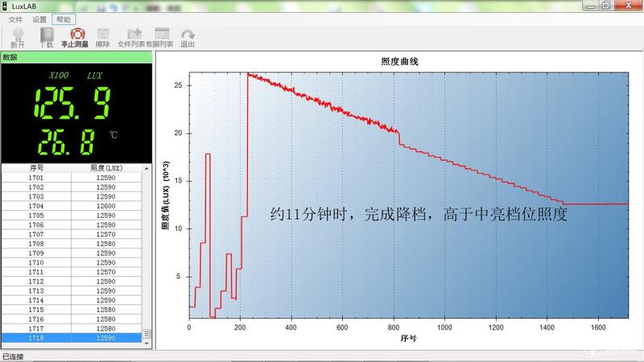Click the X100 indicator on display

click(59, 75)
